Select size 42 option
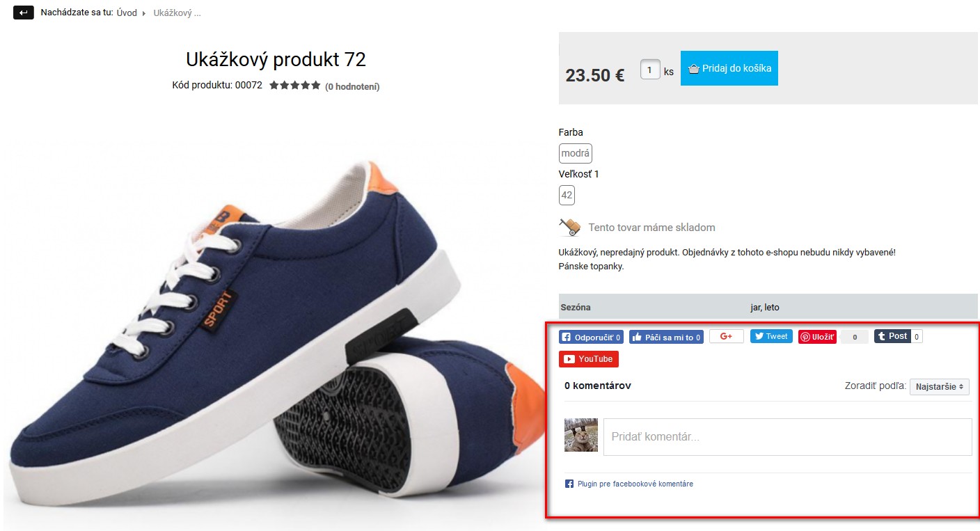 (567, 195)
